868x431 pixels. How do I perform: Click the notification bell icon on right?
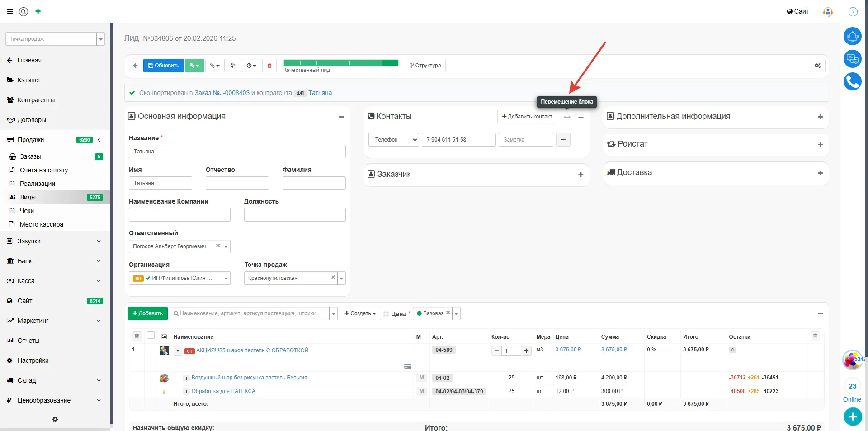click(852, 36)
